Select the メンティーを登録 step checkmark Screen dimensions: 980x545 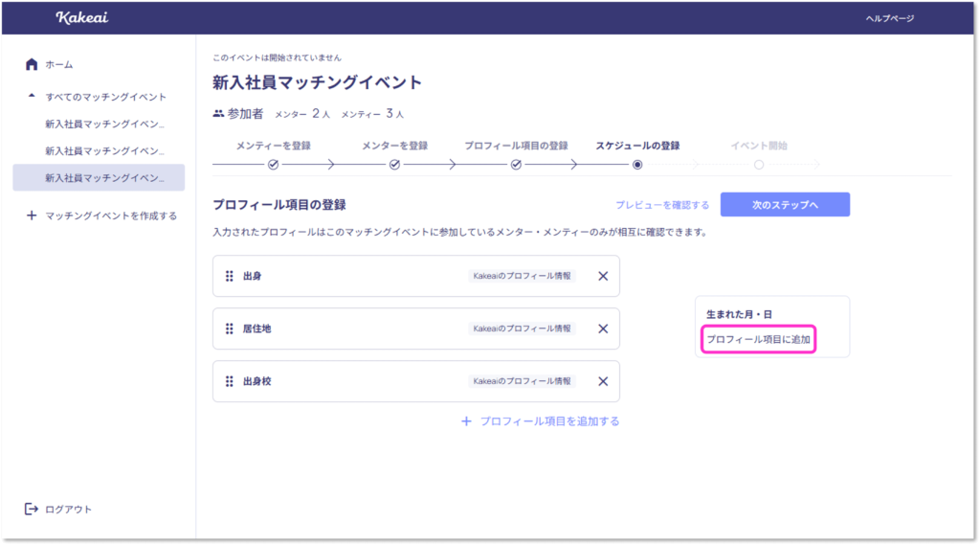point(273,165)
